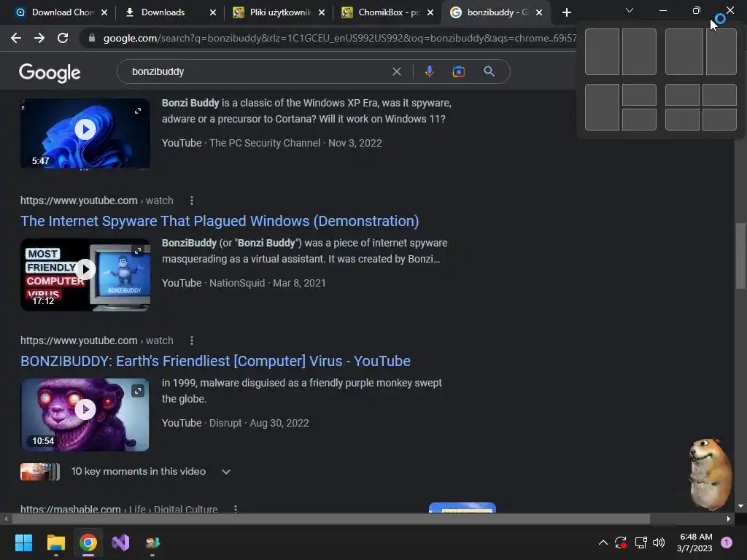Close the Downloads tab
747x560 pixels.
[213, 12]
